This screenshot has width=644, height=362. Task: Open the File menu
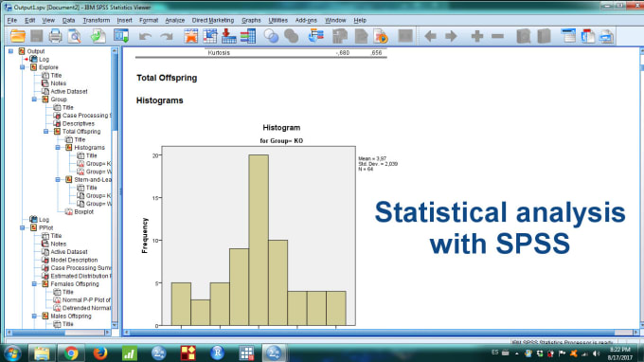click(12, 20)
